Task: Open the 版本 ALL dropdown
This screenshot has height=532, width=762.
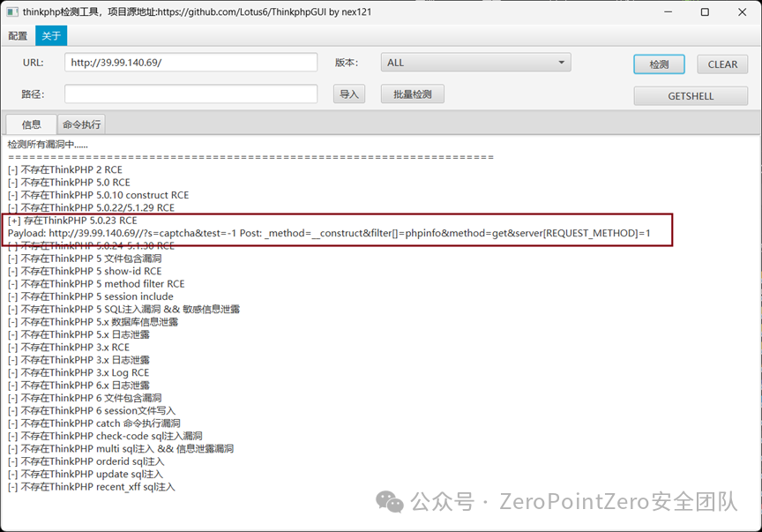Action: click(475, 63)
